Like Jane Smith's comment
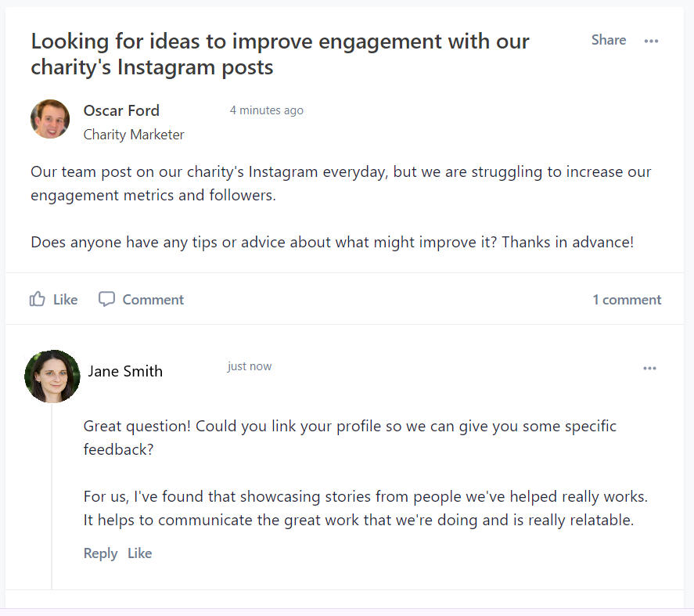694x616 pixels. coord(139,553)
